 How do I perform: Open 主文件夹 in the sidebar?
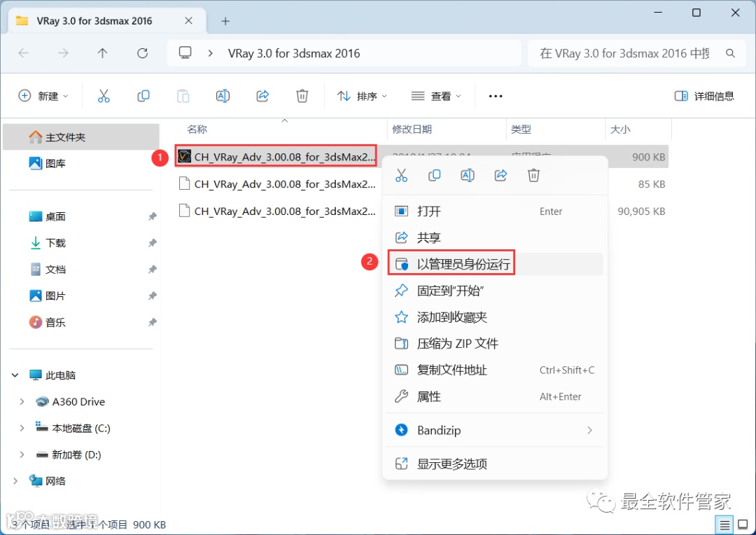click(81, 137)
